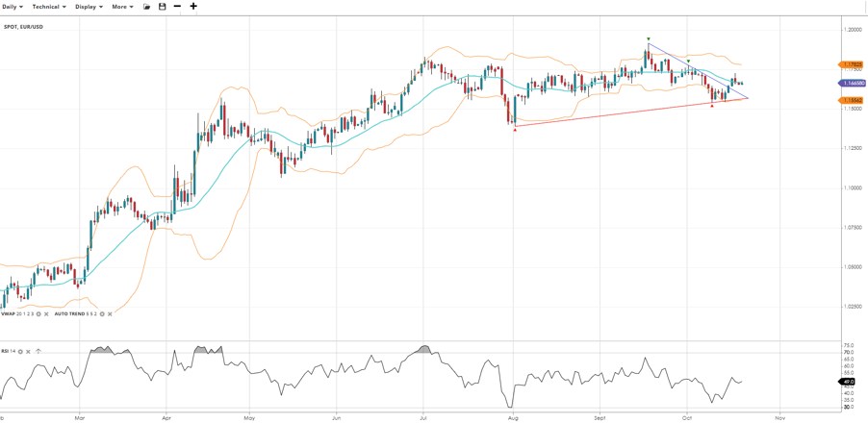The height and width of the screenshot is (423, 868).
Task: Remove the VWAP indicator with its X
Action: coord(46,313)
